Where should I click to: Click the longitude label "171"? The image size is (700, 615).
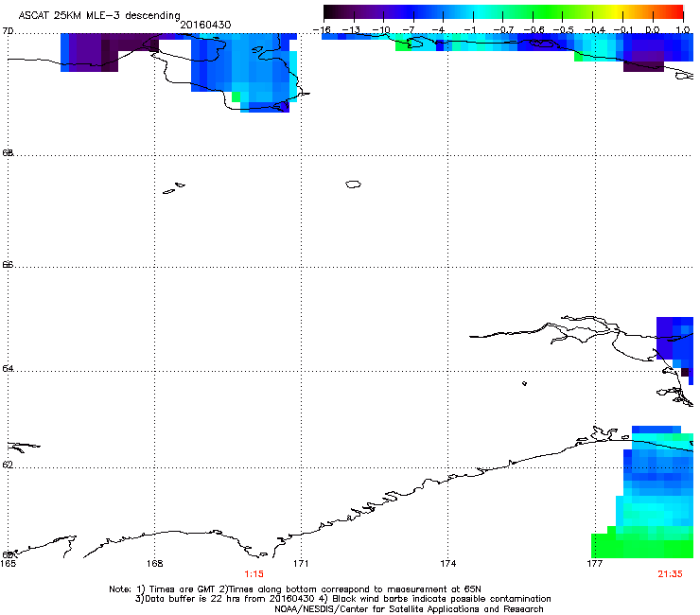click(301, 564)
